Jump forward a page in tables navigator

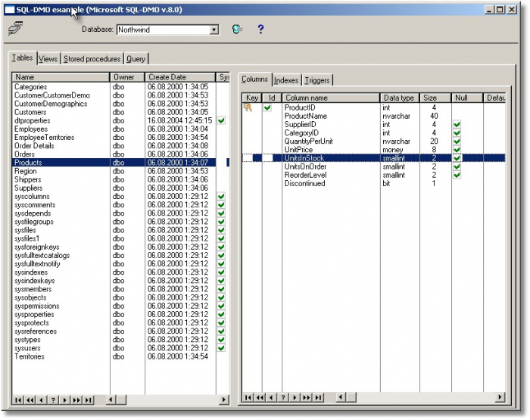point(76,400)
